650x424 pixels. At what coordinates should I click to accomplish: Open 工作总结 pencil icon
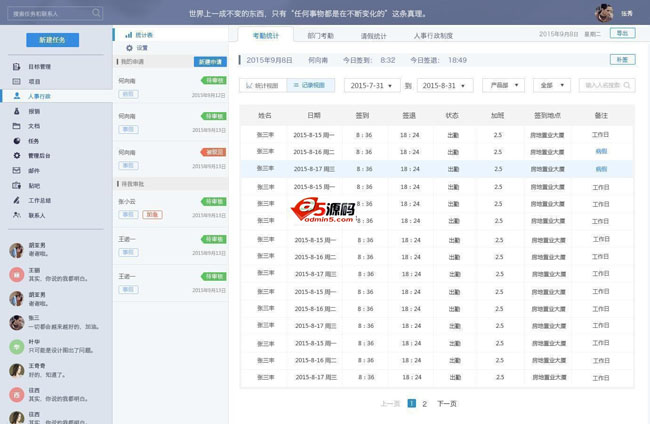[x=17, y=200]
